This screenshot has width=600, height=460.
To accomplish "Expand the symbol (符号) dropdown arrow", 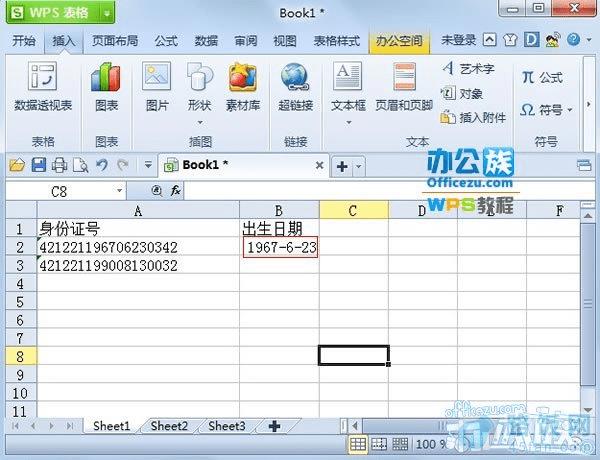I will [570, 111].
